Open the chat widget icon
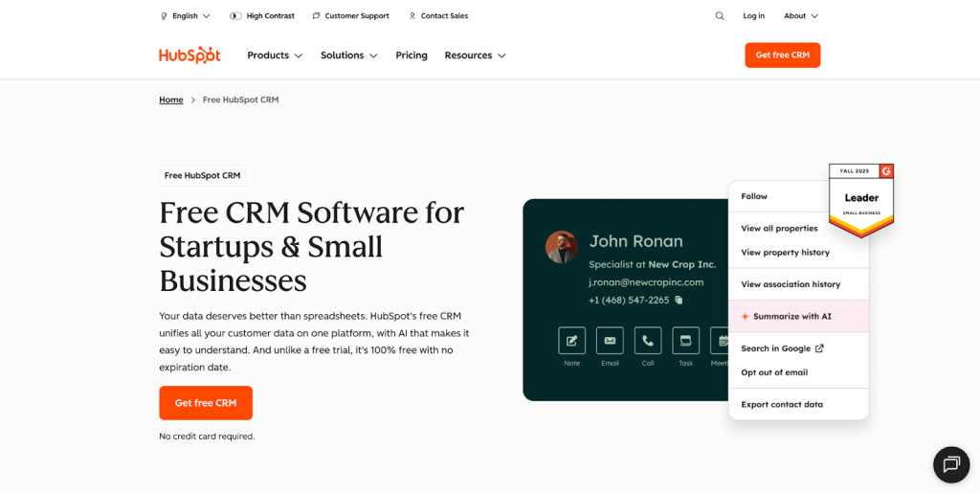This screenshot has height=493, width=980. point(950,464)
